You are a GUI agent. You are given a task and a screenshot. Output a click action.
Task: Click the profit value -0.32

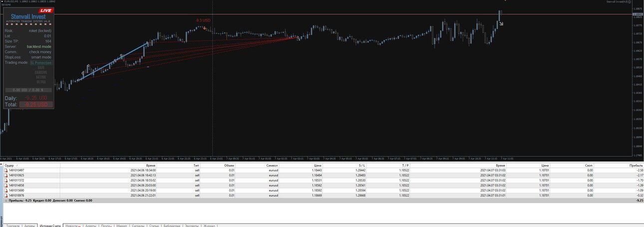tap(640, 195)
